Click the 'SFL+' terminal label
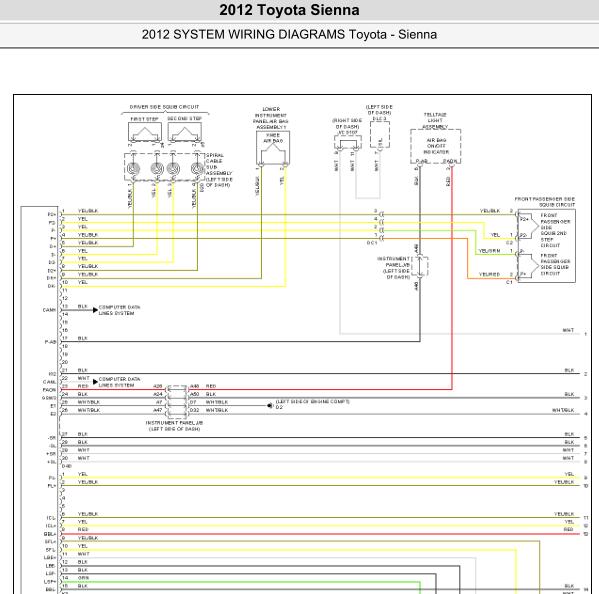The height and width of the screenshot is (594, 599). pos(50,542)
